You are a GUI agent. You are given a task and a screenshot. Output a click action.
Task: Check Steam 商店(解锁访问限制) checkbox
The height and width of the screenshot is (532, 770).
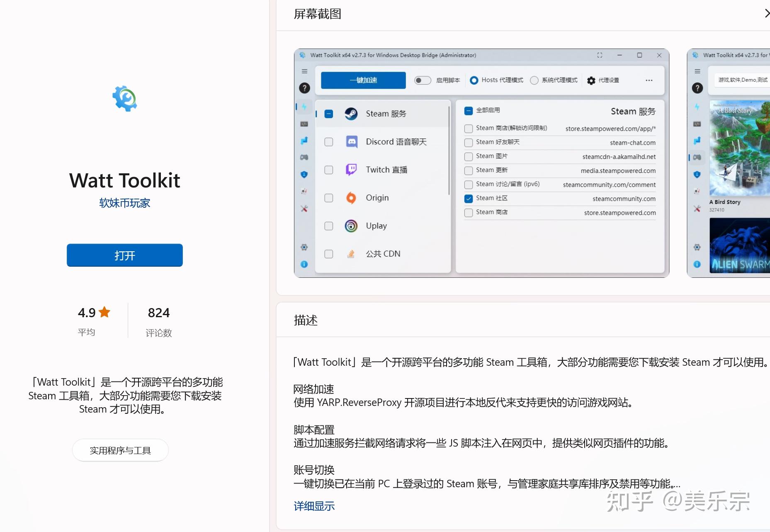click(469, 129)
